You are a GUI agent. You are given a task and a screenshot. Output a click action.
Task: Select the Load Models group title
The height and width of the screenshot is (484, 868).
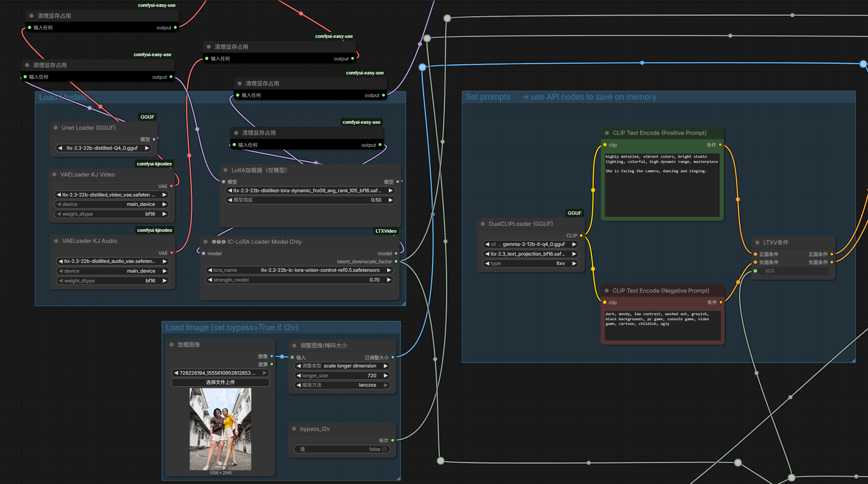63,97
